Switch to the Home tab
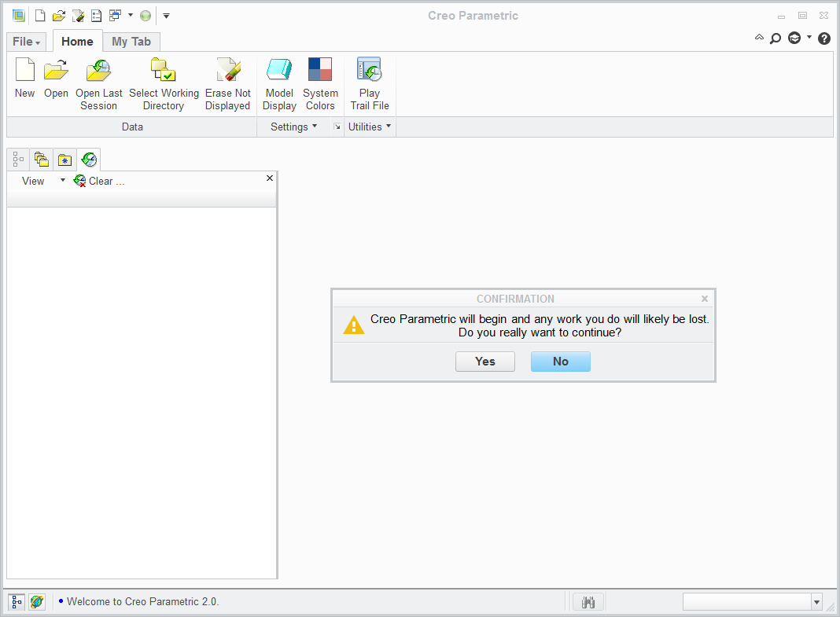840x617 pixels. (77, 42)
